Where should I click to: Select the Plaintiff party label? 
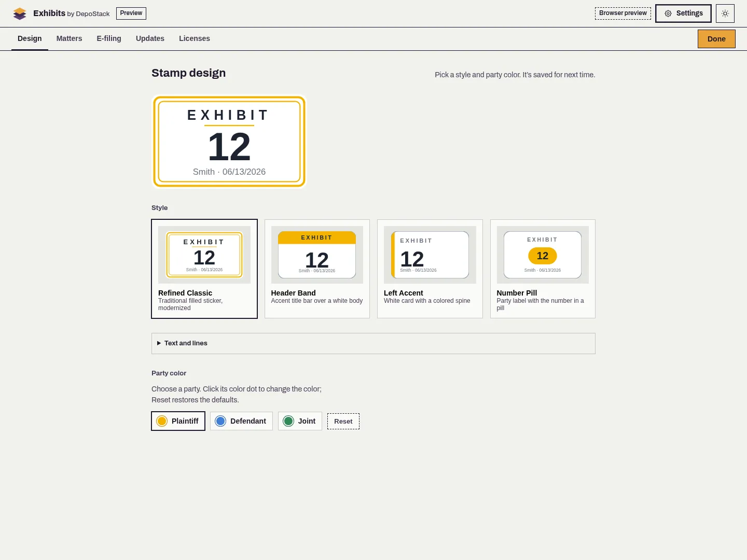point(185,421)
